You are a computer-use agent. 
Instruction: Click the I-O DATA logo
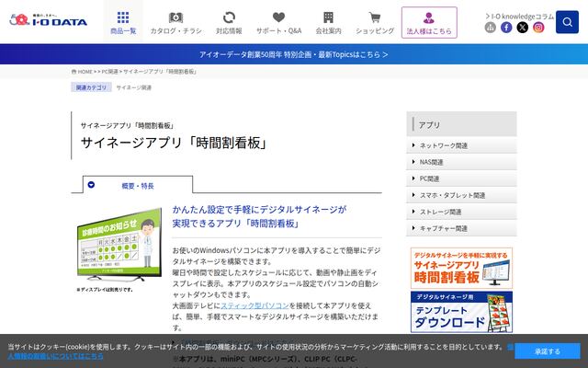click(49, 19)
